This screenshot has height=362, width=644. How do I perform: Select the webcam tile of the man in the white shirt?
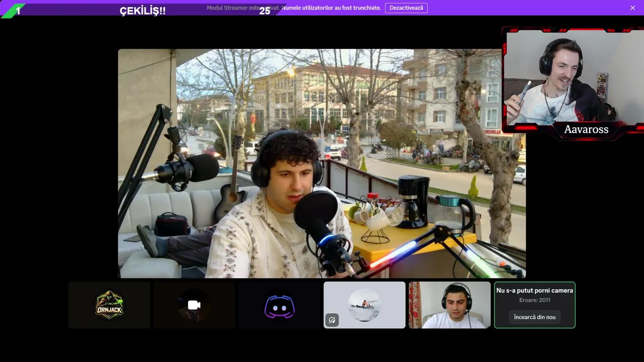tap(449, 305)
